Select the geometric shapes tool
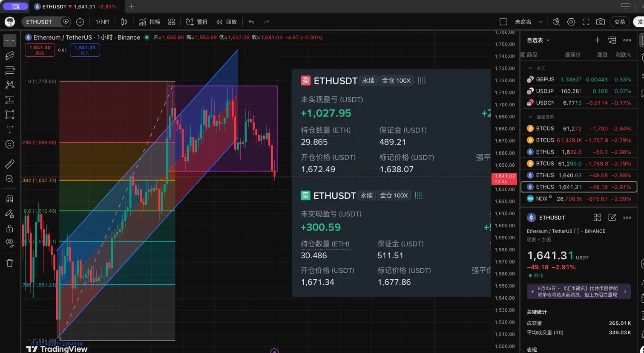Viewport: 644px width, 353px height. 10,114
